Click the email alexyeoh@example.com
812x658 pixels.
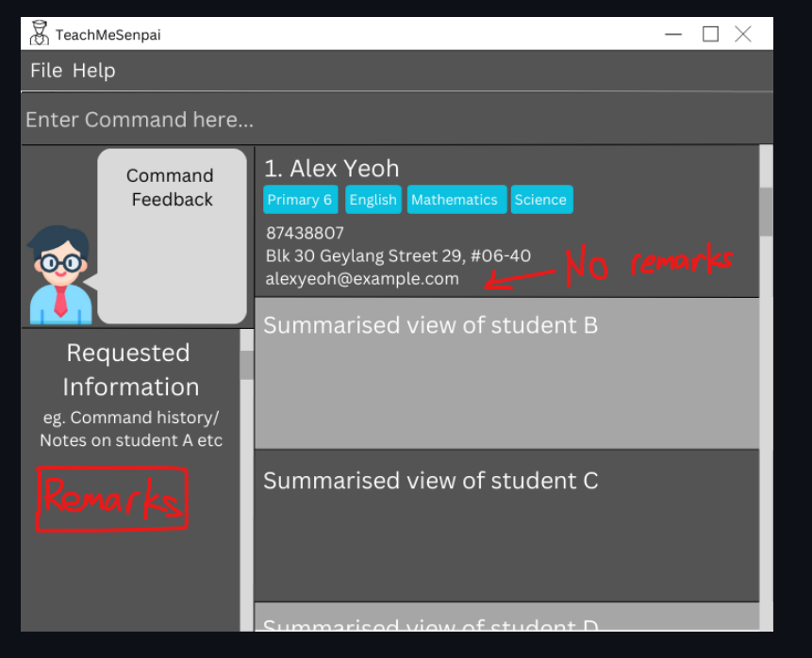362,278
